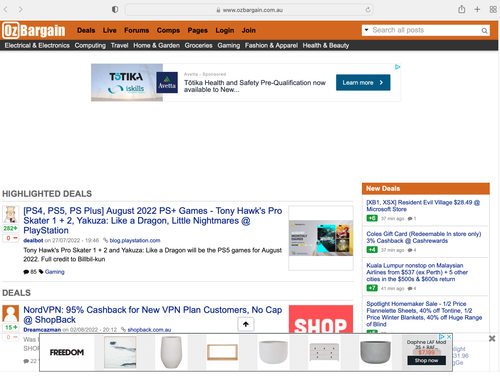Visit blog.playstation.com link

tap(135, 240)
